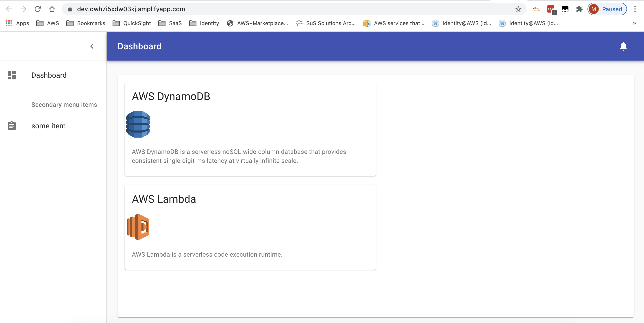
Task: Reload the page
Action: click(38, 9)
